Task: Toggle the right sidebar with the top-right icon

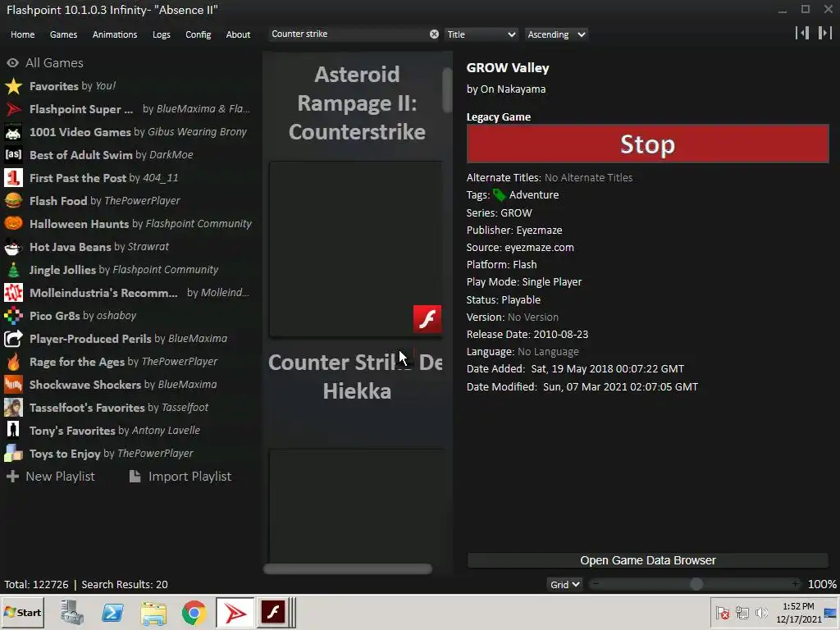Action: click(824, 33)
